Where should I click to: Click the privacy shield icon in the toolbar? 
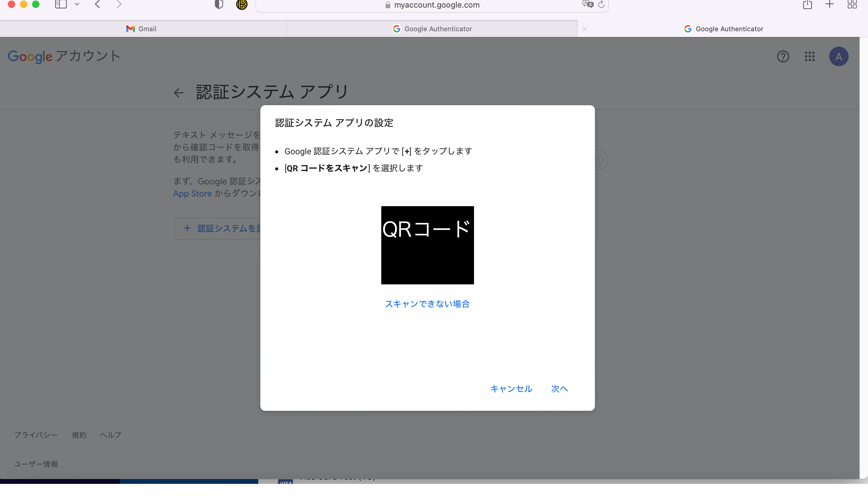click(x=219, y=5)
